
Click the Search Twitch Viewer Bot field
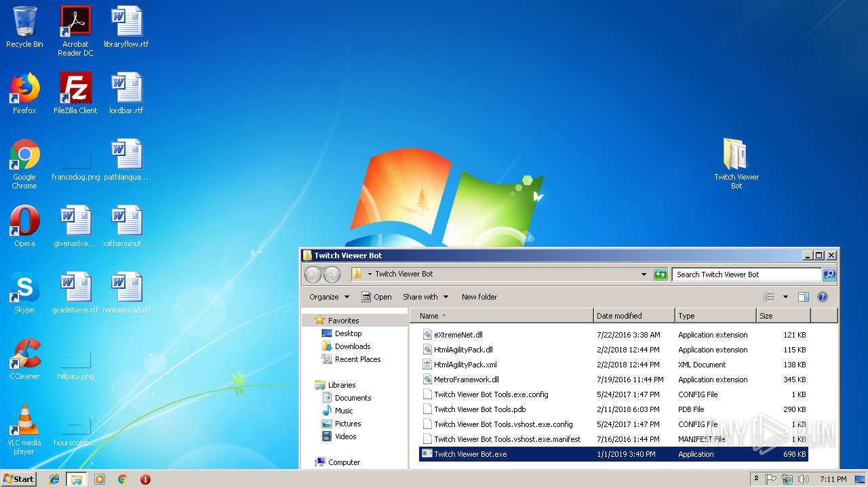(x=747, y=274)
